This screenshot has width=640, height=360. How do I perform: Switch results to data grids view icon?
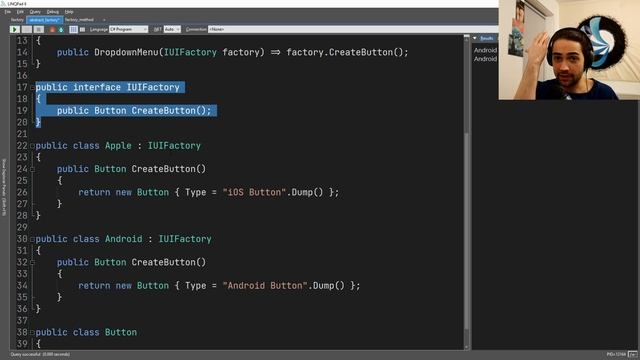click(83, 29)
